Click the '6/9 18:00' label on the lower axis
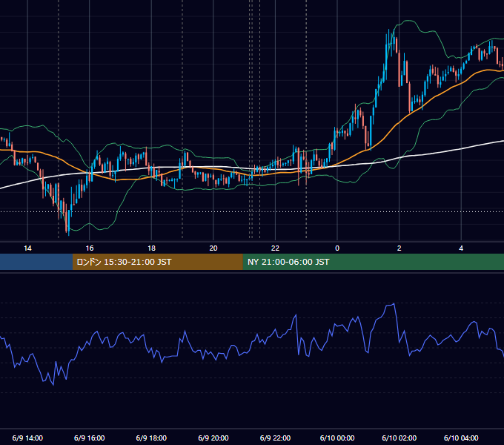The width and height of the screenshot is (504, 445). 151,438
